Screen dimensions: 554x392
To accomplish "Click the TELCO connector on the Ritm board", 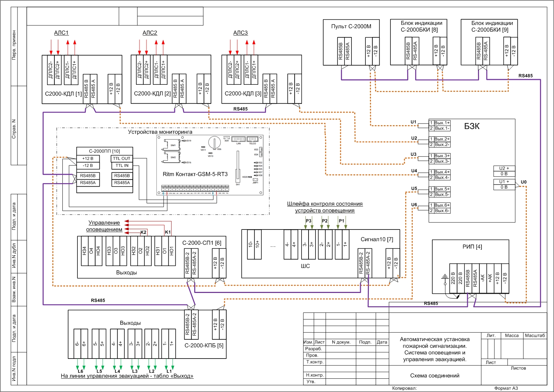I will 252,140.
